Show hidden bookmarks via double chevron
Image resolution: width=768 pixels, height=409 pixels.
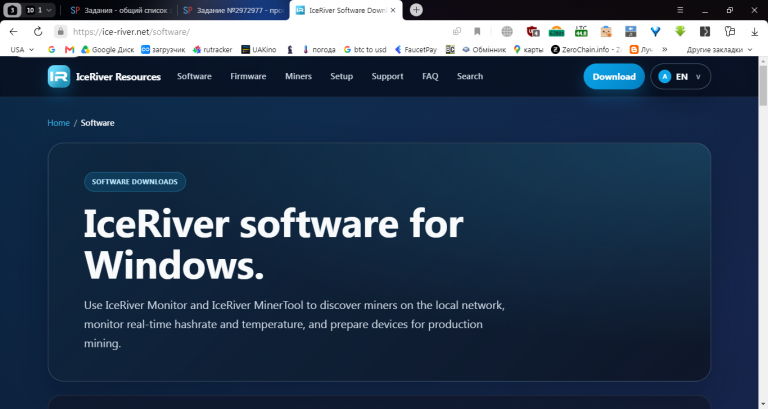point(665,49)
